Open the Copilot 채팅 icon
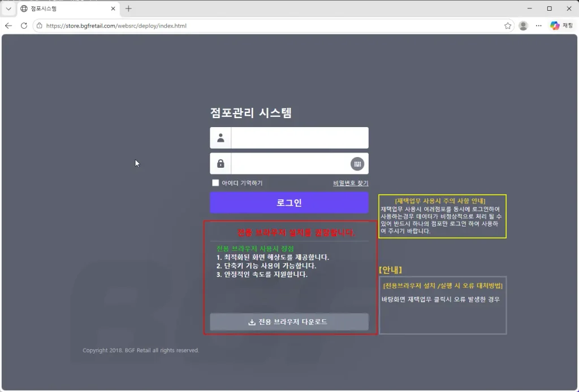This screenshot has height=392, width=579. pyautogui.click(x=561, y=26)
